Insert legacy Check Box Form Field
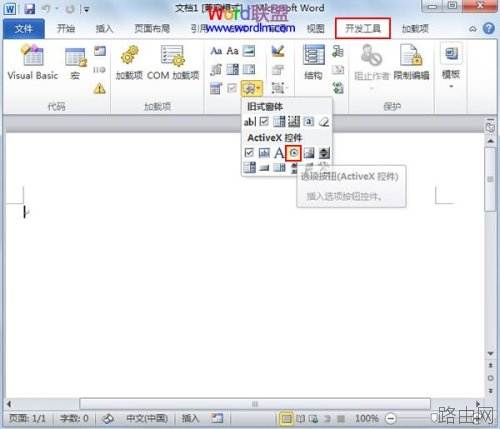Viewport: 500px width, 429px height. (264, 122)
